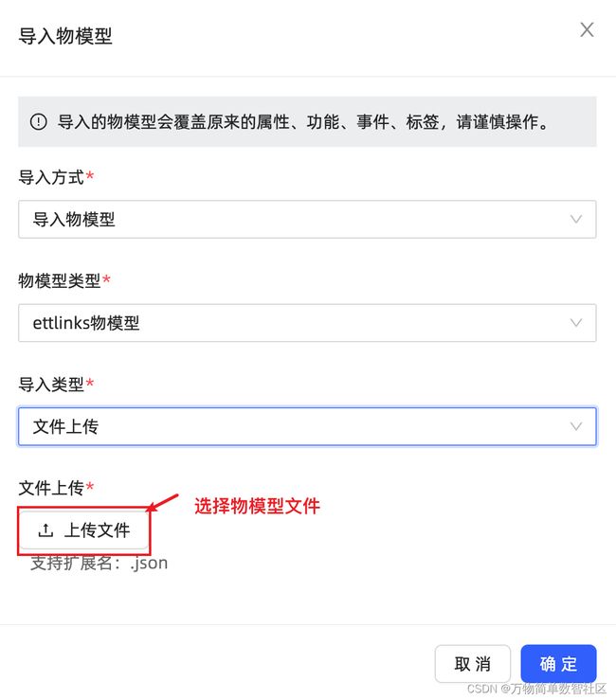Click the 导入方式 field label

coord(51,177)
